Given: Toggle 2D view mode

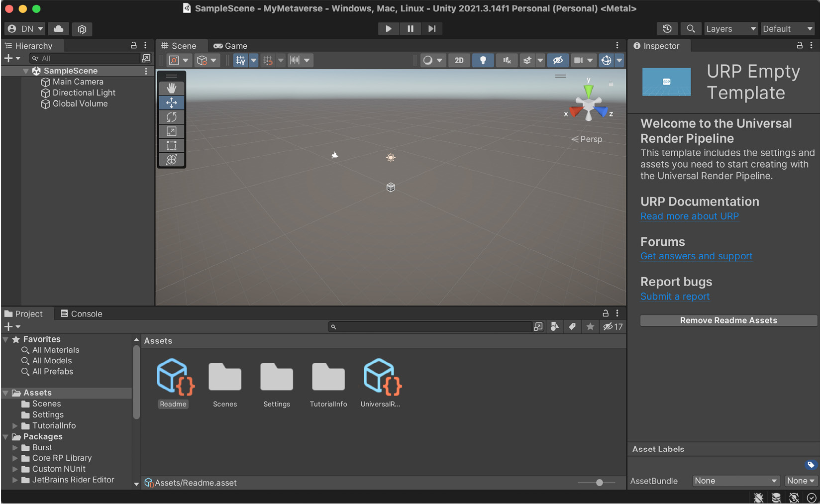Looking at the screenshot, I should click(459, 60).
